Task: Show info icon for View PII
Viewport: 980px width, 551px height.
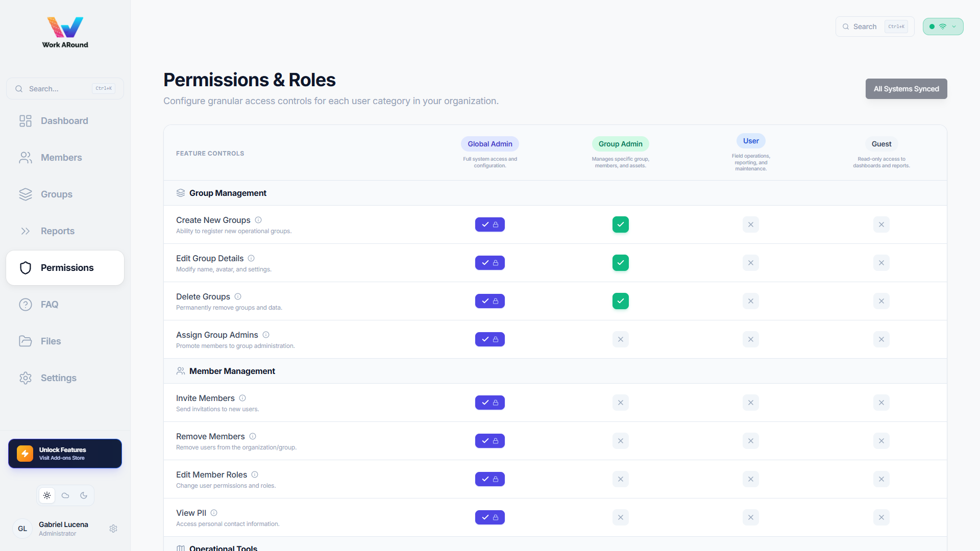Action: (214, 513)
